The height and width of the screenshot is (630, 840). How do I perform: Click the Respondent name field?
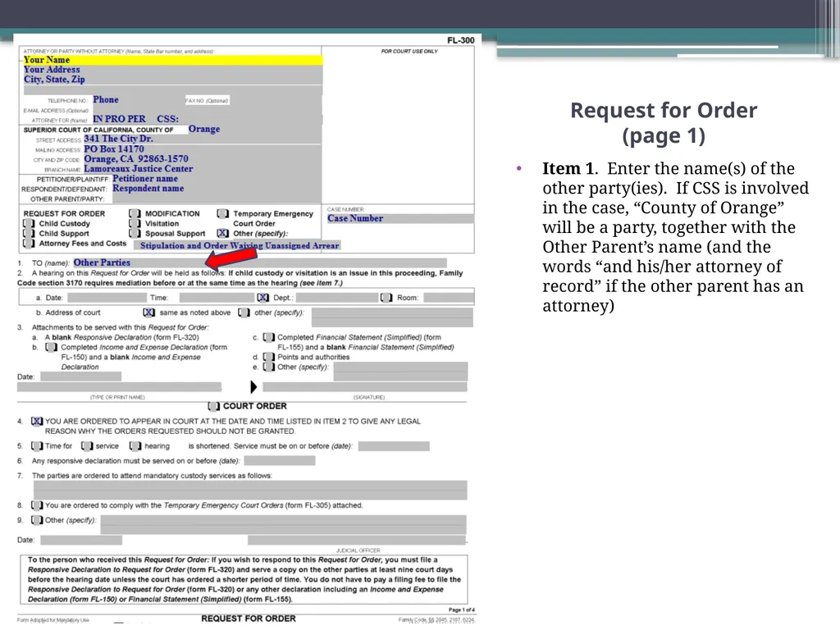[x=217, y=189]
